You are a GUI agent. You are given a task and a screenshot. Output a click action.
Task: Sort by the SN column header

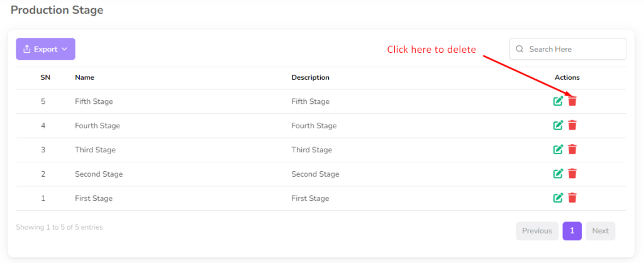[x=45, y=77]
